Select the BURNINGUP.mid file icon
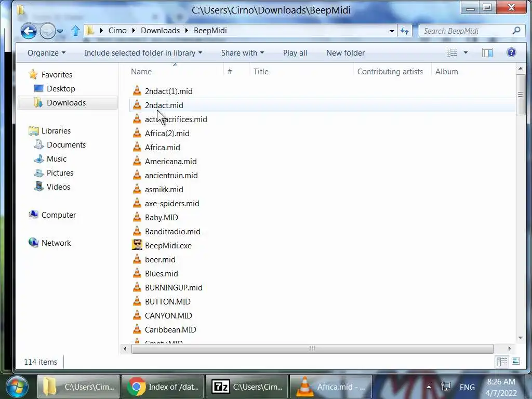The height and width of the screenshot is (399, 532). [x=137, y=287]
